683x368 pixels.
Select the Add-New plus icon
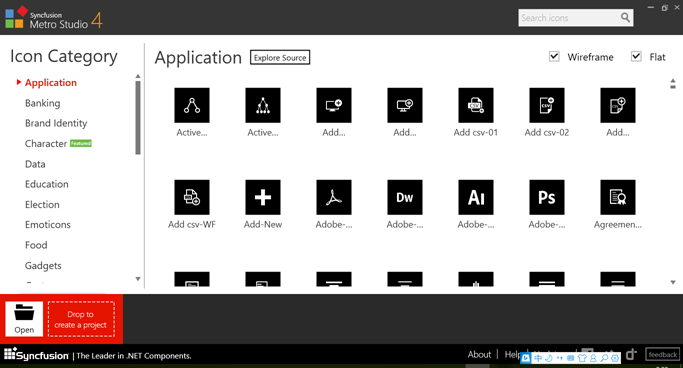pos(263,197)
